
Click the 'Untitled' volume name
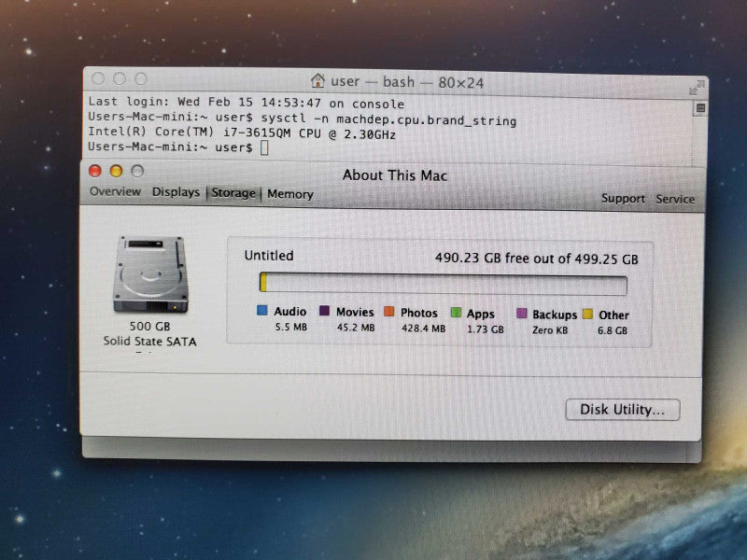click(269, 256)
